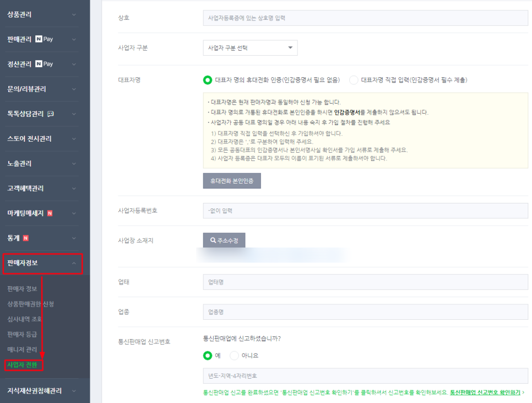
Task: Focus the 업태명 input field
Action: pos(366,282)
